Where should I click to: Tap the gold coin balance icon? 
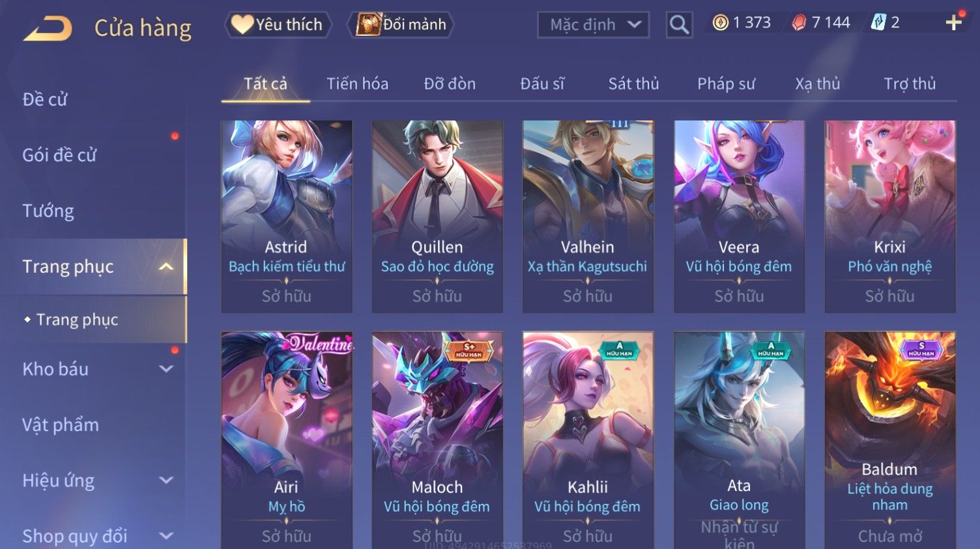pyautogui.click(x=720, y=23)
